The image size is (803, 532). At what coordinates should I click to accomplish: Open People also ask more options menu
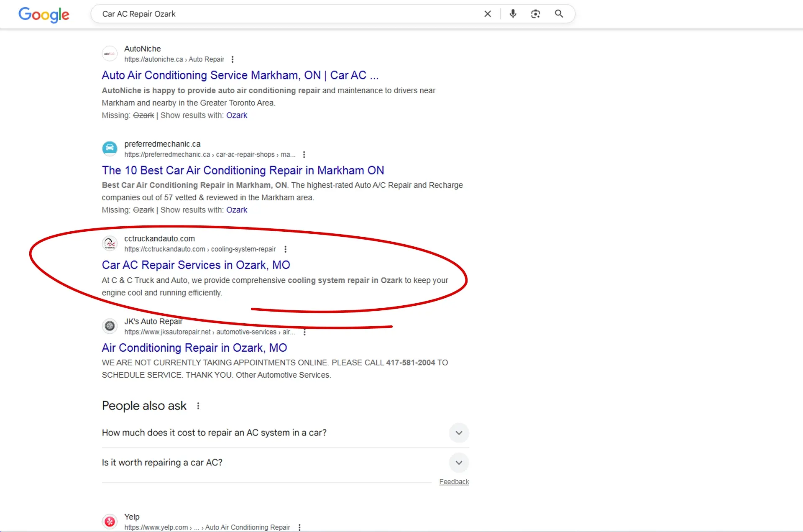click(x=198, y=406)
